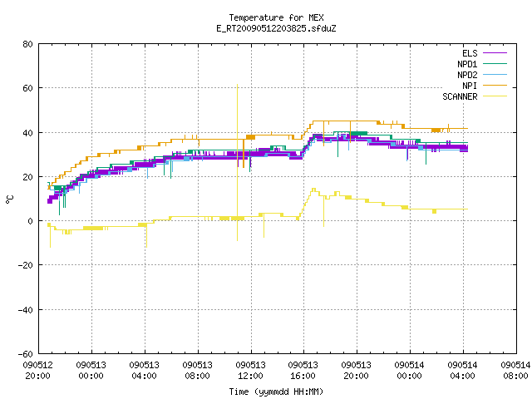Click the x-axis tick label 090513 12:00

click(251, 371)
